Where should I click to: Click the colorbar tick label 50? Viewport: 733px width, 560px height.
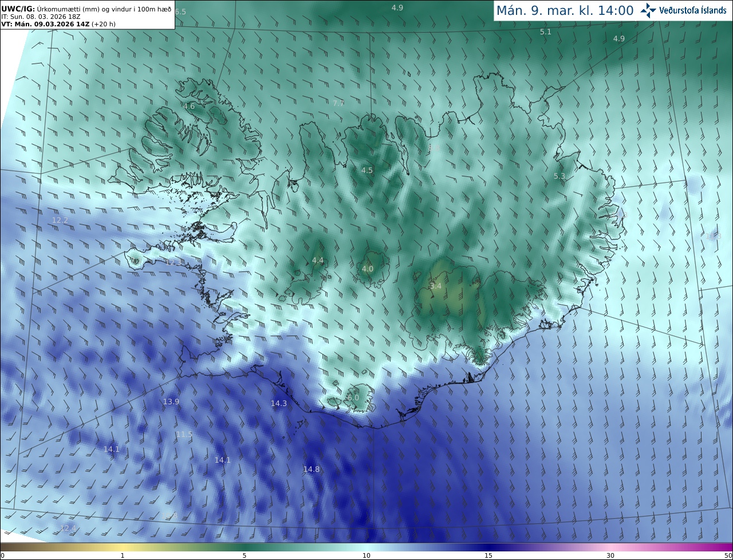[x=728, y=556]
